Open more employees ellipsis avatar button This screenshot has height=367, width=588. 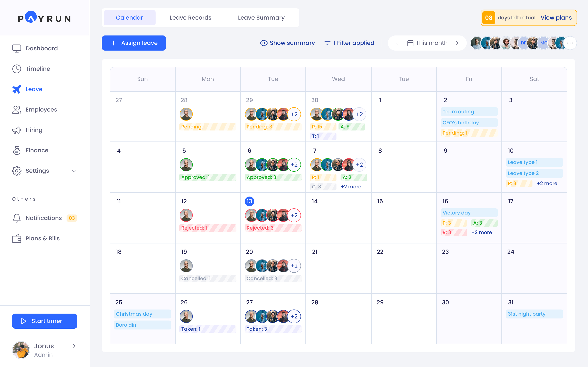[570, 43]
